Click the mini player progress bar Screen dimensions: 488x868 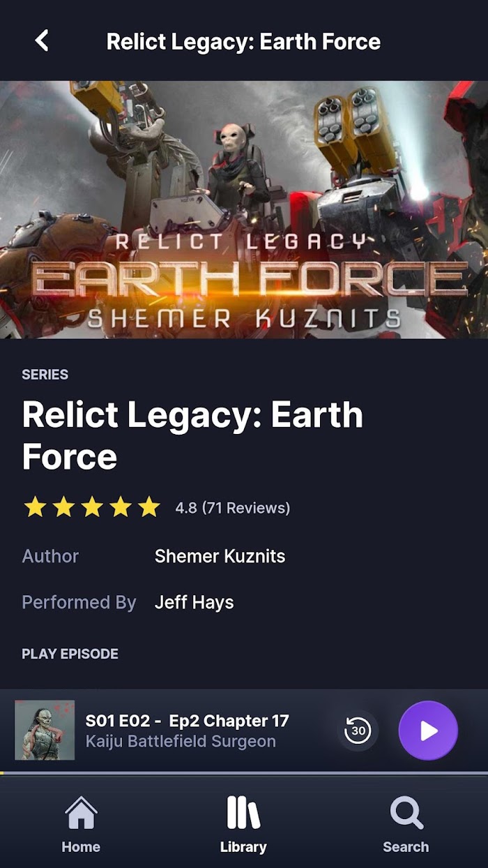tap(244, 773)
